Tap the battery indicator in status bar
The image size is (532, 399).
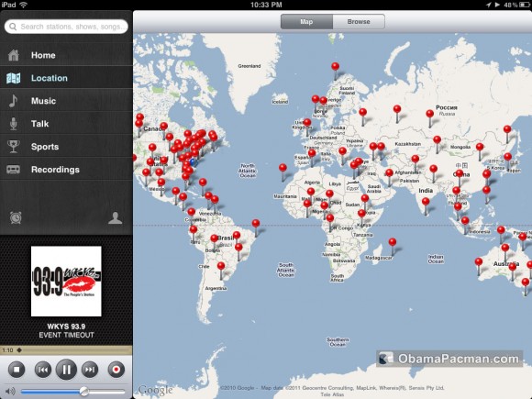(524, 5)
